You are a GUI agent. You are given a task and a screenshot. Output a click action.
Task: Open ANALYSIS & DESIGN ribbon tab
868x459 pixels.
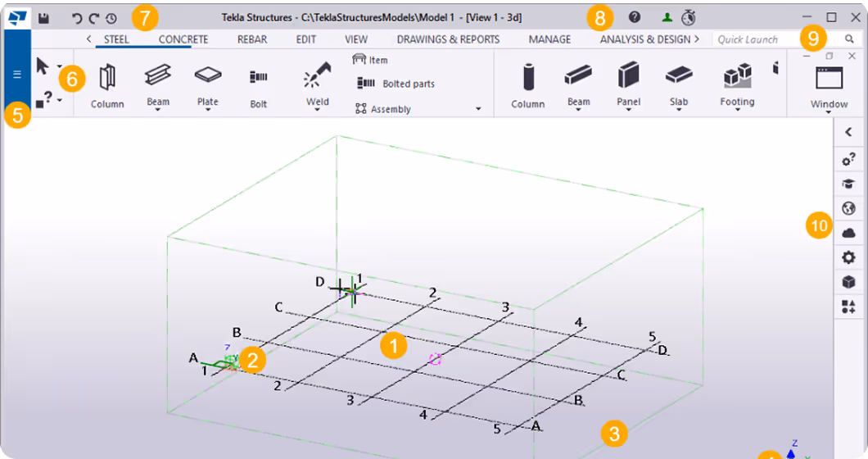click(645, 39)
